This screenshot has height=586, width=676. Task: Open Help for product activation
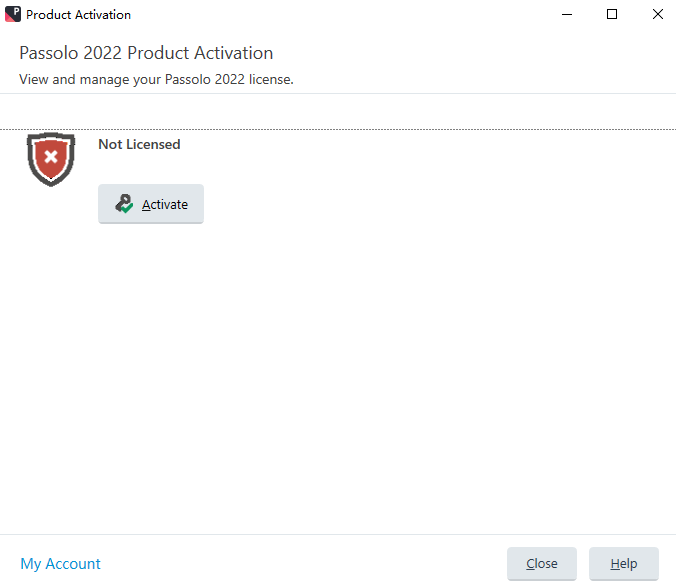coord(624,564)
